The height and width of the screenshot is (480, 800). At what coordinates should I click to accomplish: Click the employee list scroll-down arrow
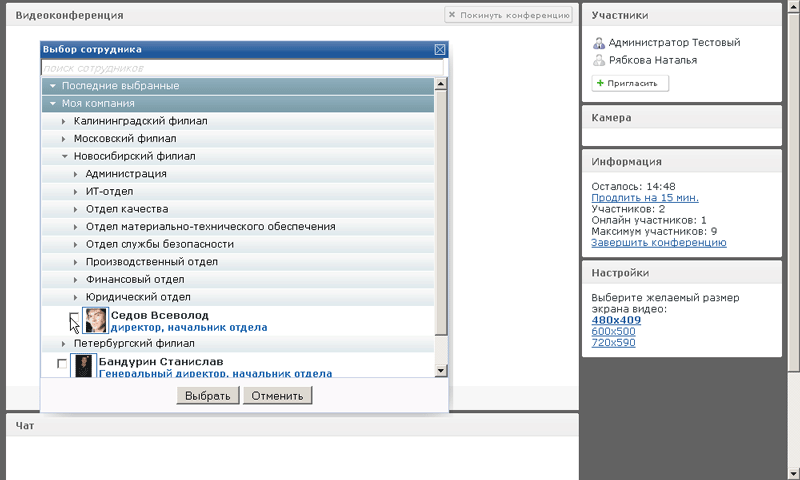(x=441, y=371)
